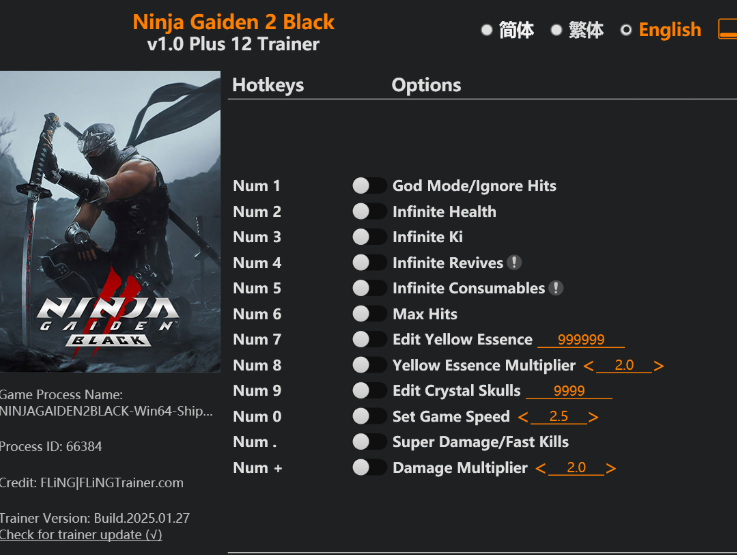Turn on Infinite Ki switch
The height and width of the screenshot is (555, 737).
pos(369,237)
